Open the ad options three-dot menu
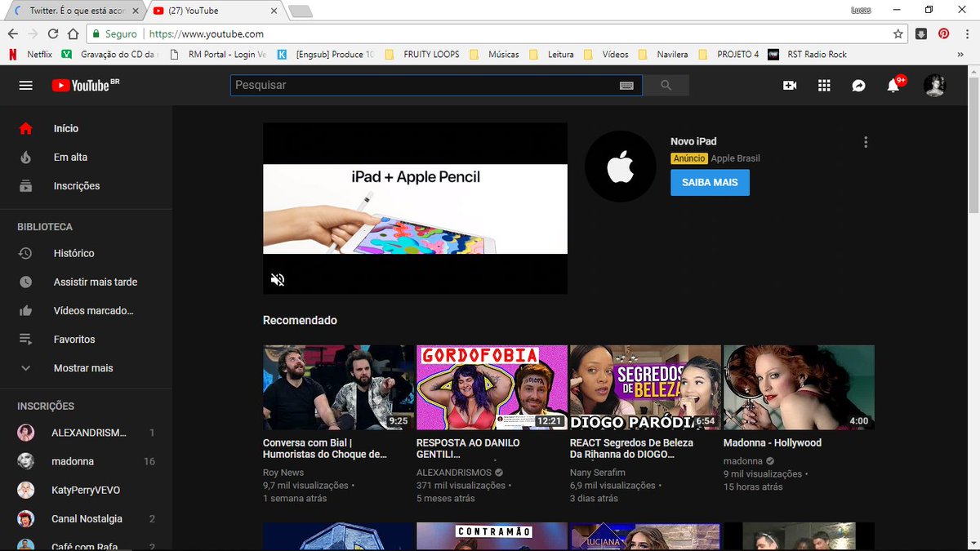Screen dimensions: 980x551 (866, 142)
